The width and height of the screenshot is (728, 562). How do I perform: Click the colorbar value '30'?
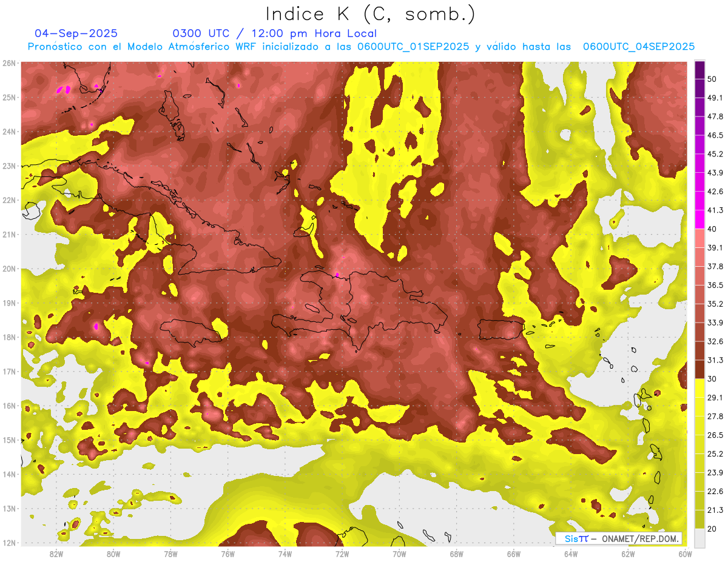(x=712, y=379)
